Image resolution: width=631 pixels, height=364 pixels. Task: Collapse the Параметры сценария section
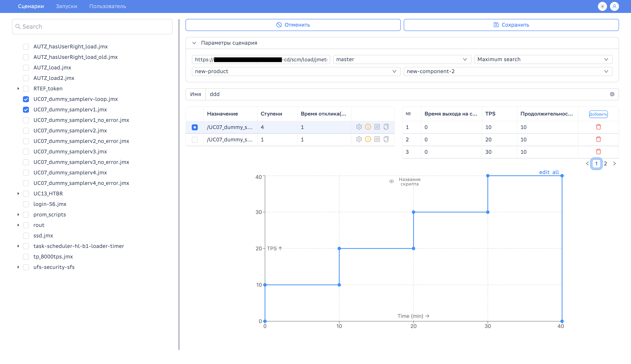pos(194,43)
